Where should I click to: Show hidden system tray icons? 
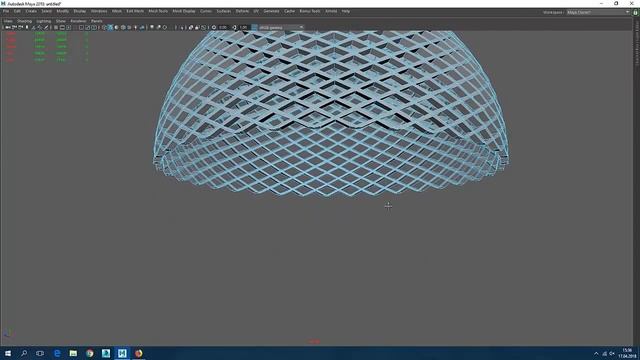point(596,353)
